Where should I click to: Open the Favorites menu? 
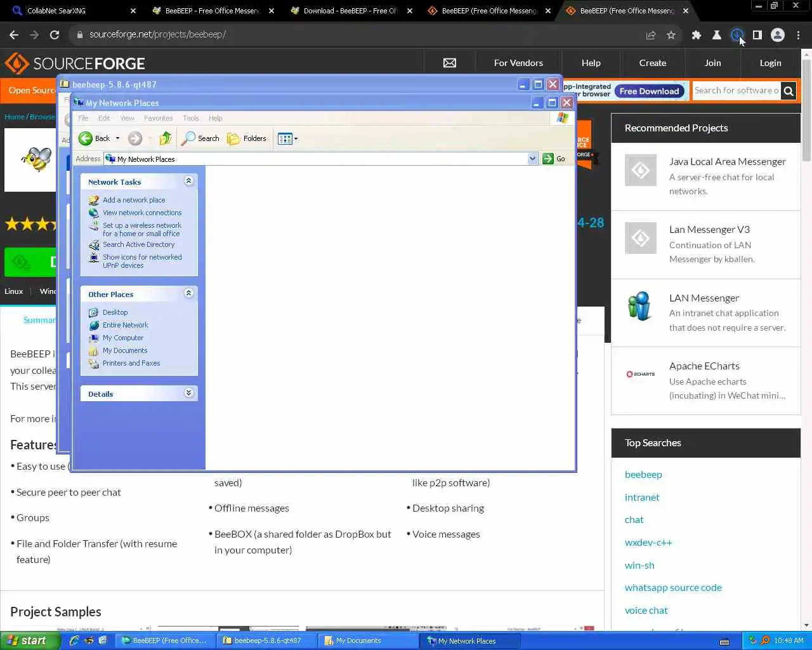pyautogui.click(x=159, y=118)
